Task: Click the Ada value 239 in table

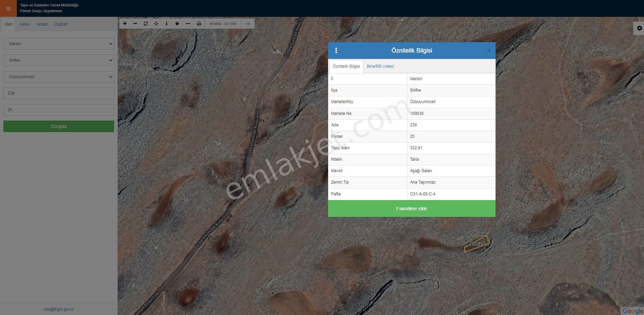Action: 413,125
